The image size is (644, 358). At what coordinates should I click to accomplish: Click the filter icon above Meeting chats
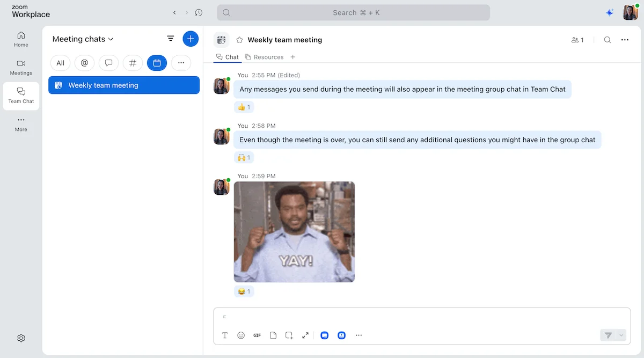coord(171,39)
